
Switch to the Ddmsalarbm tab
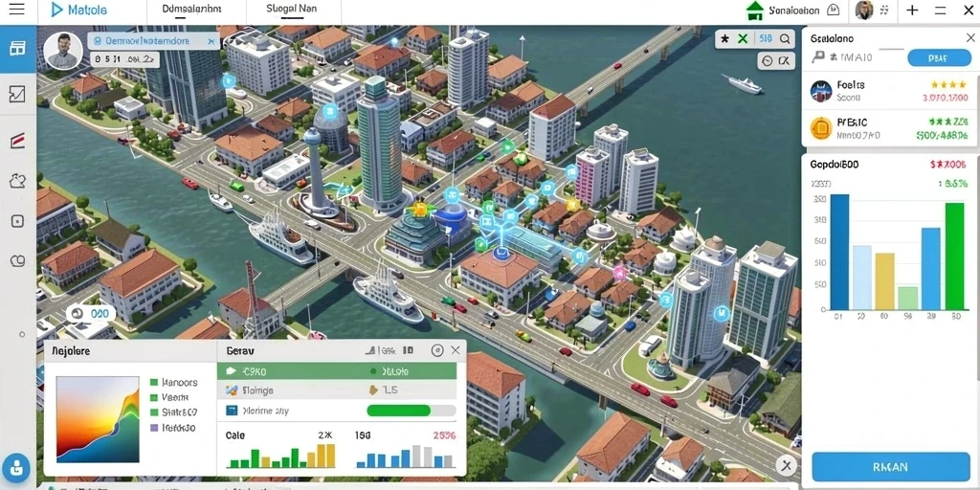tap(191, 10)
